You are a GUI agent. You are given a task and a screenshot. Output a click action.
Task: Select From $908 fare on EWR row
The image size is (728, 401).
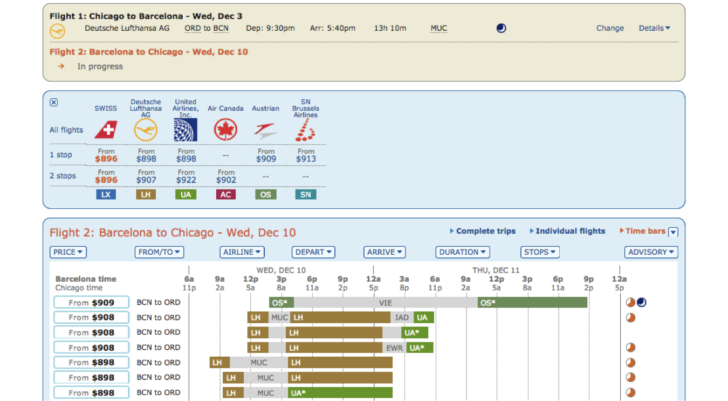point(91,347)
